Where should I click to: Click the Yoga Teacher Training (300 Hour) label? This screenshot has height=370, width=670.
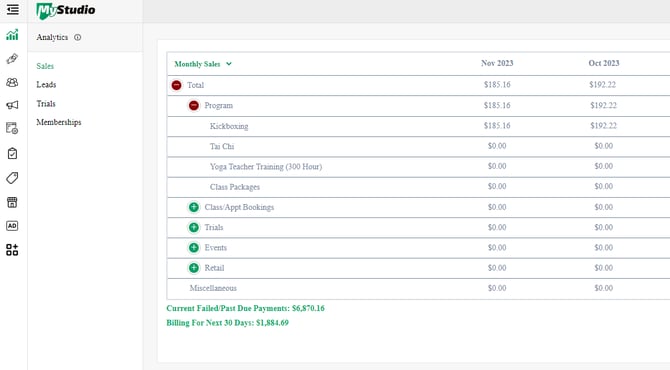tap(266, 167)
